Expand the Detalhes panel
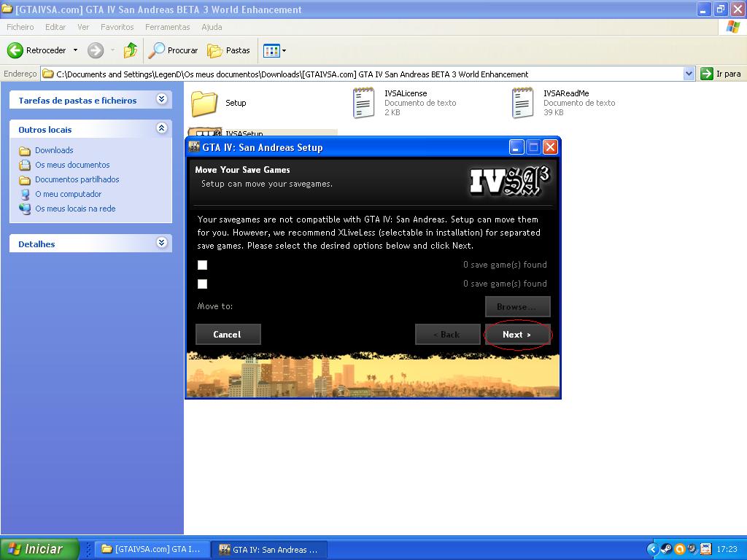The image size is (747, 560). pyautogui.click(x=161, y=242)
